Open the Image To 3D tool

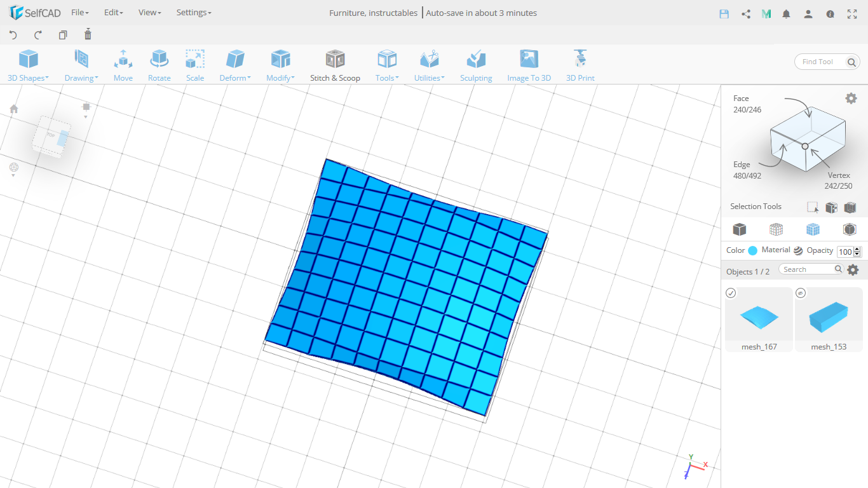[x=529, y=65]
